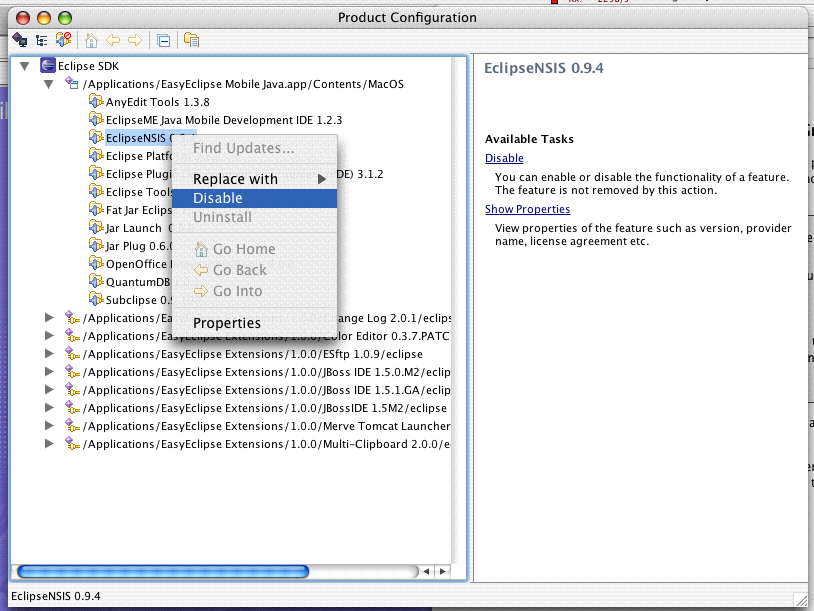Image resolution: width=814 pixels, height=611 pixels.
Task: Select the Eclipse SDK product icon
Action: coord(47,65)
